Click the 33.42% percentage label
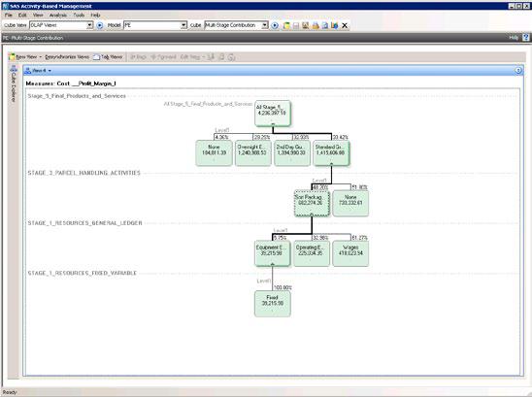The image size is (532, 397). [341, 138]
